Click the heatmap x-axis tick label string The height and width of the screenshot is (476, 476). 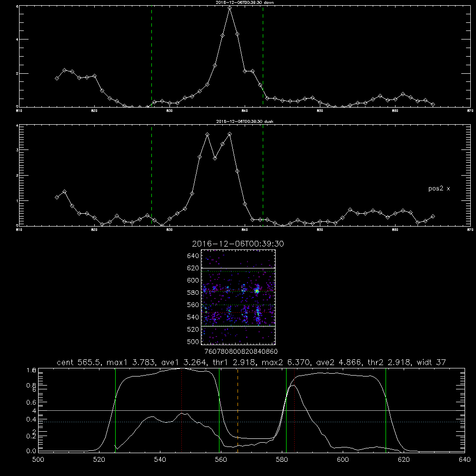(x=241, y=352)
